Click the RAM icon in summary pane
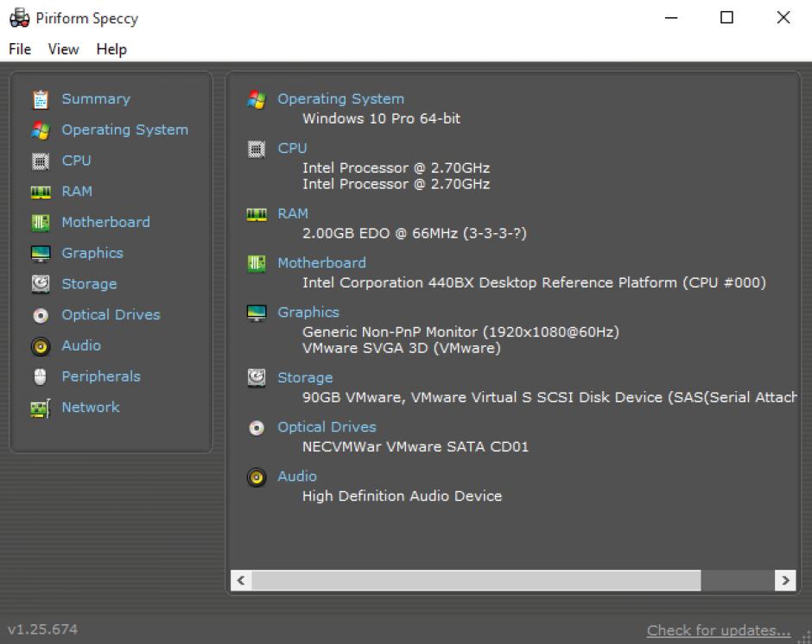812x644 pixels. coord(257,214)
